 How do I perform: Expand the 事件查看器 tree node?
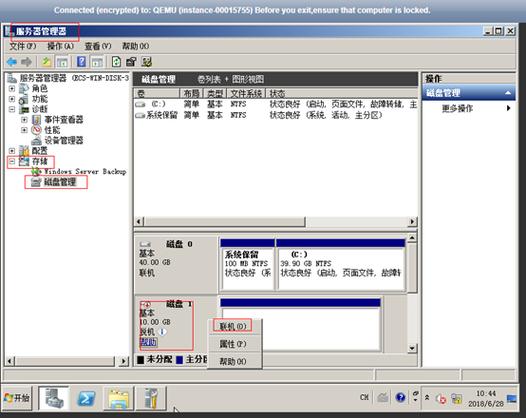point(24,119)
